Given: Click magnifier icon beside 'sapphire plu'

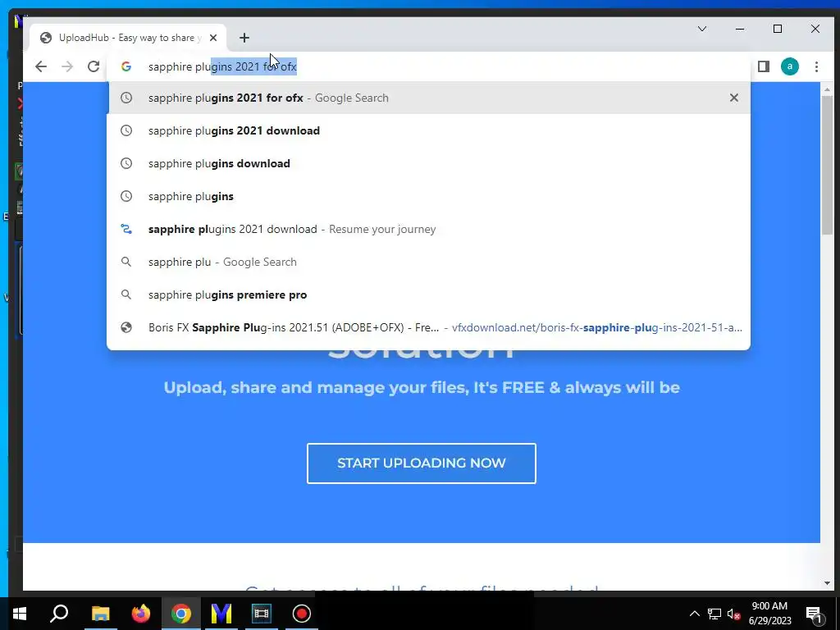Looking at the screenshot, I should point(126,262).
